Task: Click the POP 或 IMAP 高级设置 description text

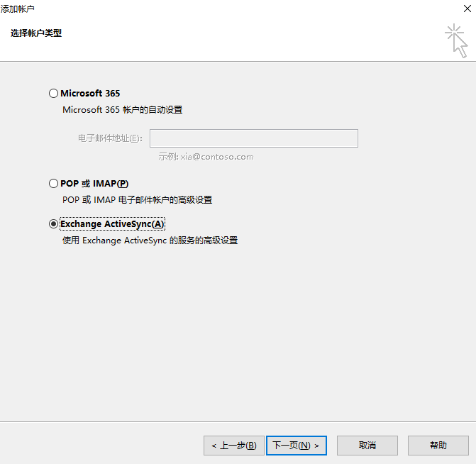Action: [137, 200]
